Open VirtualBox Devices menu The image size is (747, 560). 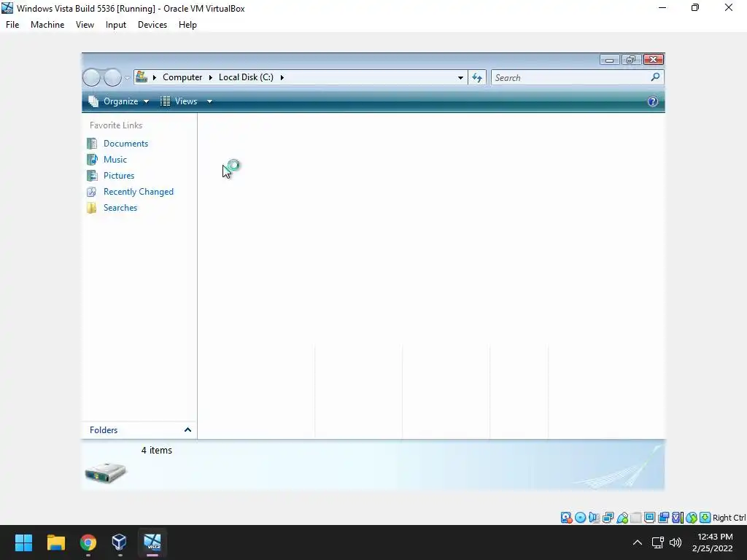152,25
